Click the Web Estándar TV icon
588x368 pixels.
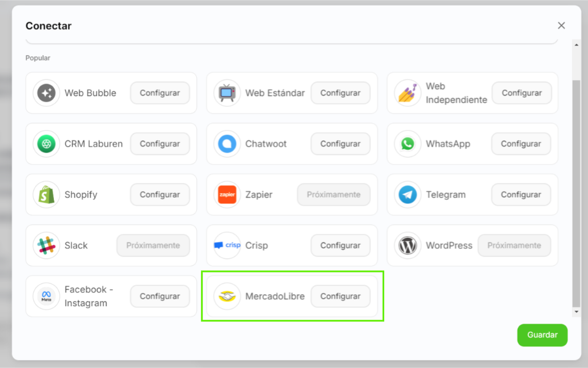(x=227, y=93)
